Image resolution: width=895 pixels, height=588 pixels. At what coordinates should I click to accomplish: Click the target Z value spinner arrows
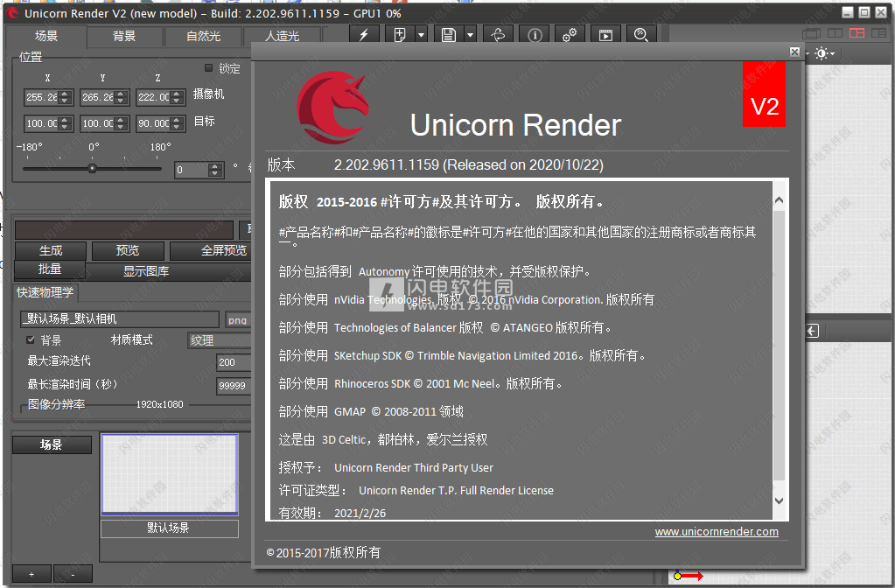(x=177, y=123)
